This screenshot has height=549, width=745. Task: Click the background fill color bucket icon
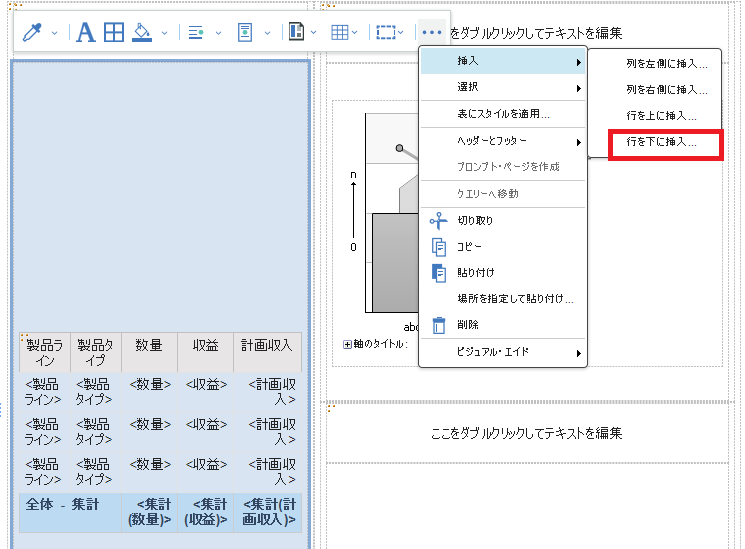pos(142,32)
